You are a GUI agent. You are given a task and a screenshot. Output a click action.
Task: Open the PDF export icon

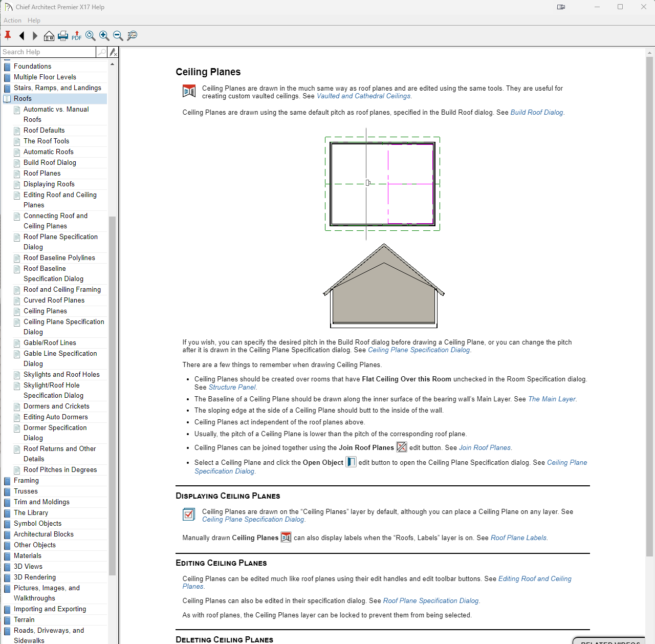click(x=77, y=35)
